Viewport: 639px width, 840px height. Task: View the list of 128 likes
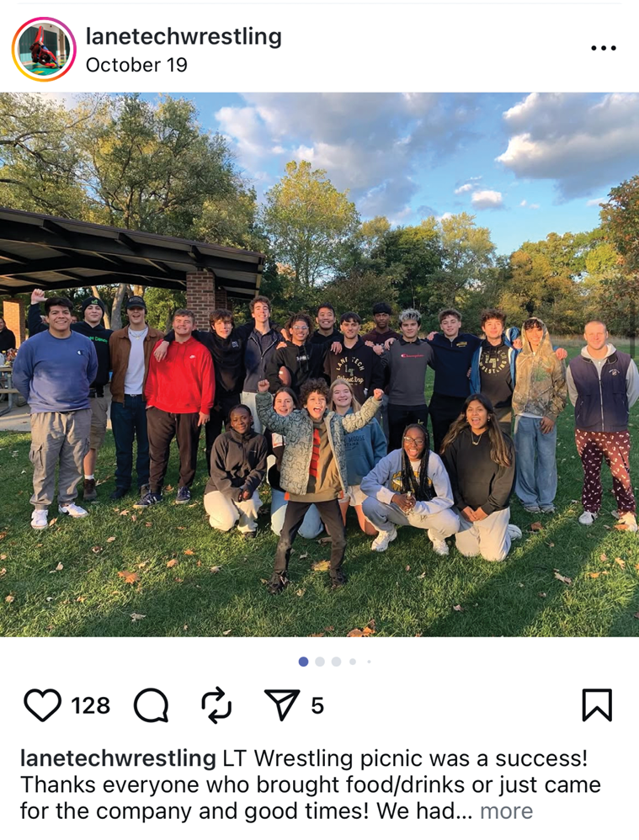[x=90, y=705]
